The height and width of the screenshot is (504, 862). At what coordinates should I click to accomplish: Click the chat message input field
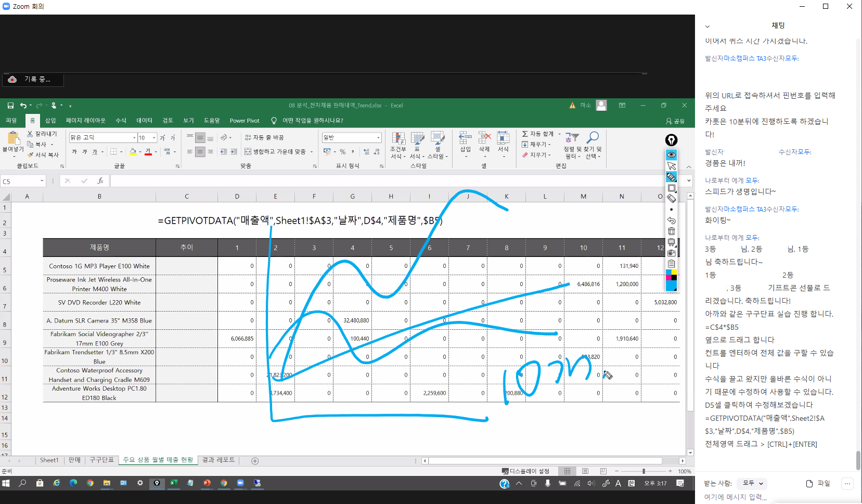click(x=770, y=497)
